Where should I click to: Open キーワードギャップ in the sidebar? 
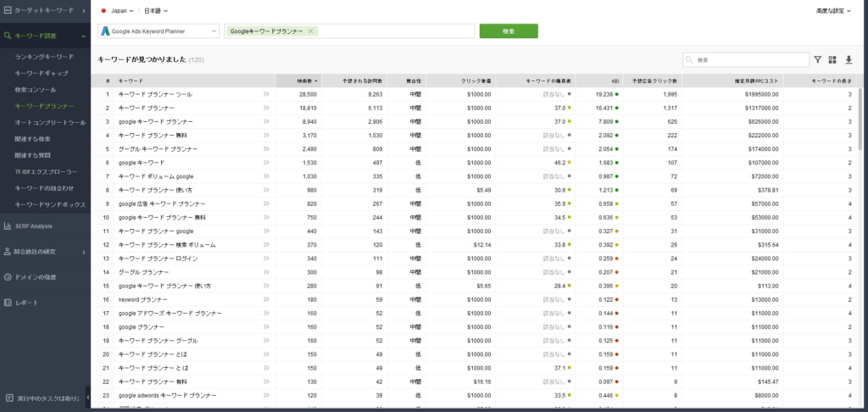(x=42, y=73)
